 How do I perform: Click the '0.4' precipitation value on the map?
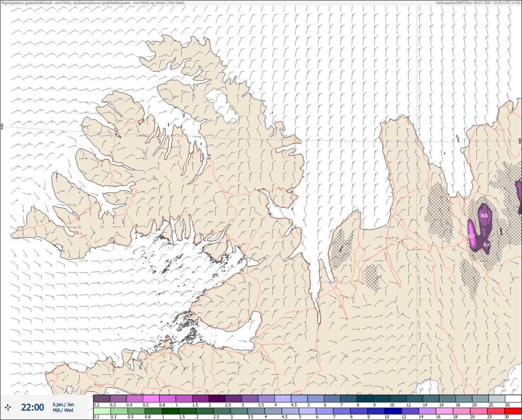click(x=487, y=245)
